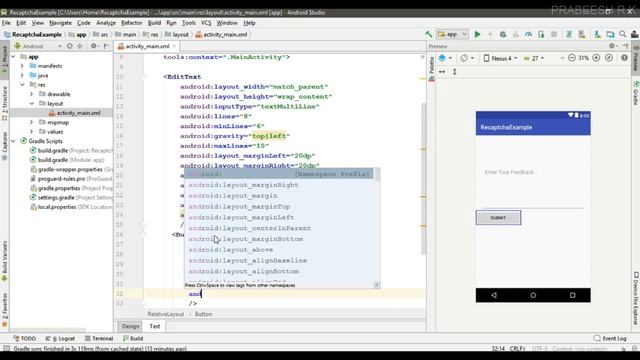This screenshot has height=360, width=640.
Task: Open orientation selector dropdown in preview
Action: (x=467, y=58)
